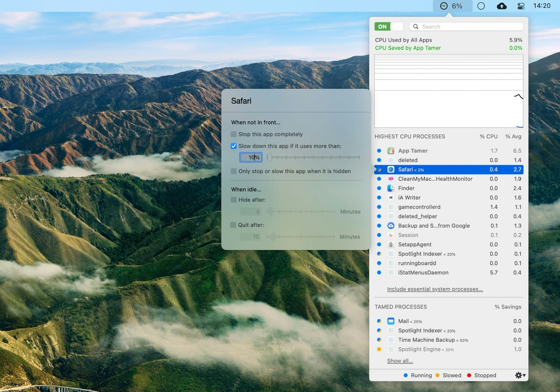This screenshot has width=560, height=392.
Task: Click the "Show all..." link under Tamed Processes
Action: pyautogui.click(x=400, y=361)
